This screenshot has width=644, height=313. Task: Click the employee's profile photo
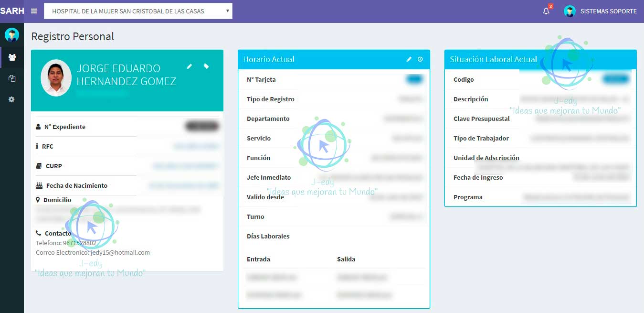pyautogui.click(x=56, y=78)
